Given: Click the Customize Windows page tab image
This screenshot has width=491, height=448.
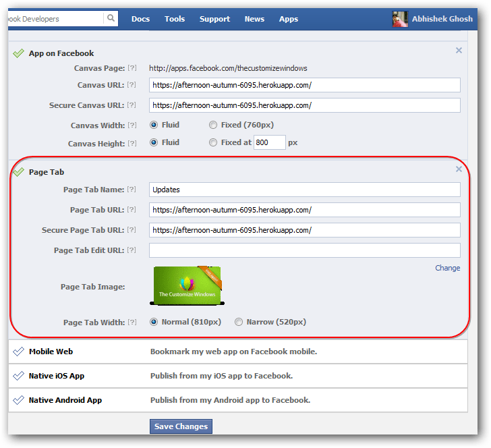Looking at the screenshot, I should pyautogui.click(x=187, y=285).
